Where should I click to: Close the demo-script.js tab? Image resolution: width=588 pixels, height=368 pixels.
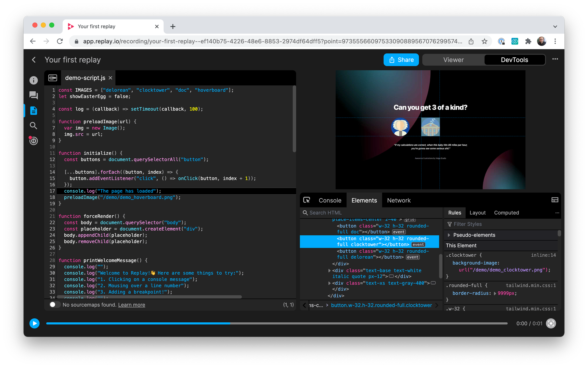click(x=111, y=78)
